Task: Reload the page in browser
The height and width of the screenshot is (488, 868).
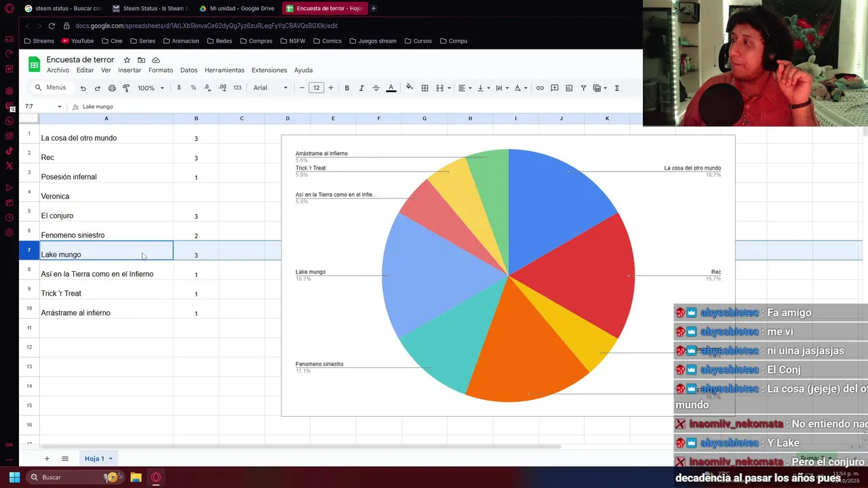Action: [52, 26]
